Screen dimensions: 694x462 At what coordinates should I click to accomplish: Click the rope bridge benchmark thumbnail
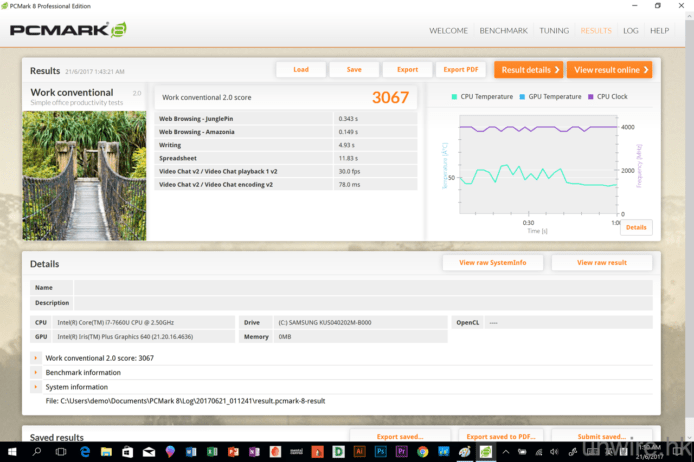84,175
